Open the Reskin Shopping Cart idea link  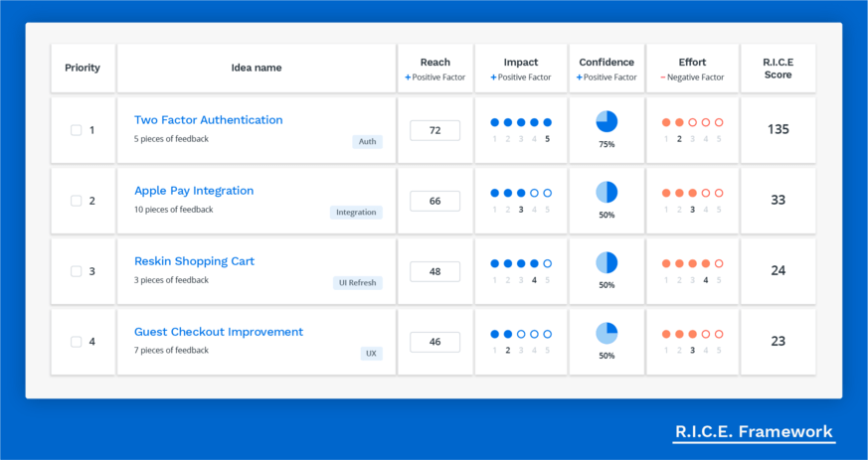pyautogui.click(x=194, y=261)
